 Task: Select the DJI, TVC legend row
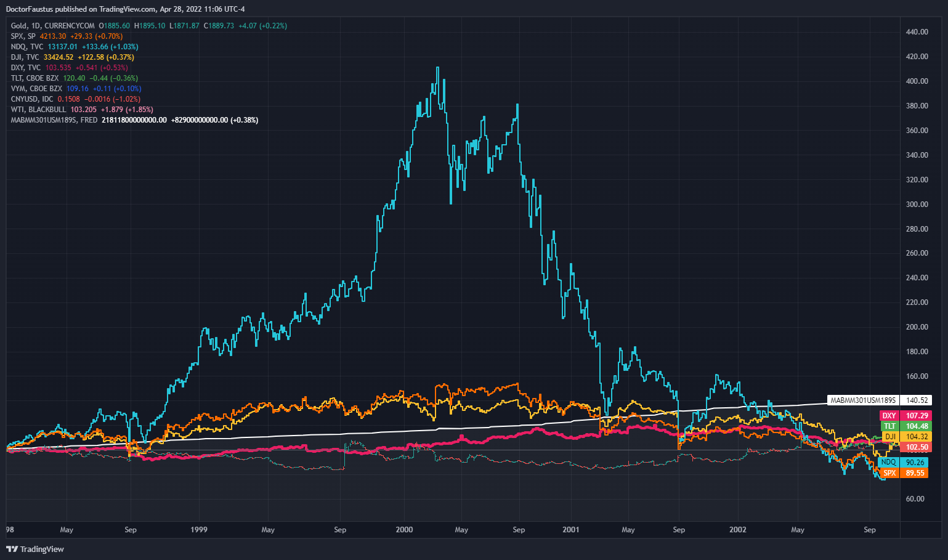pos(72,57)
